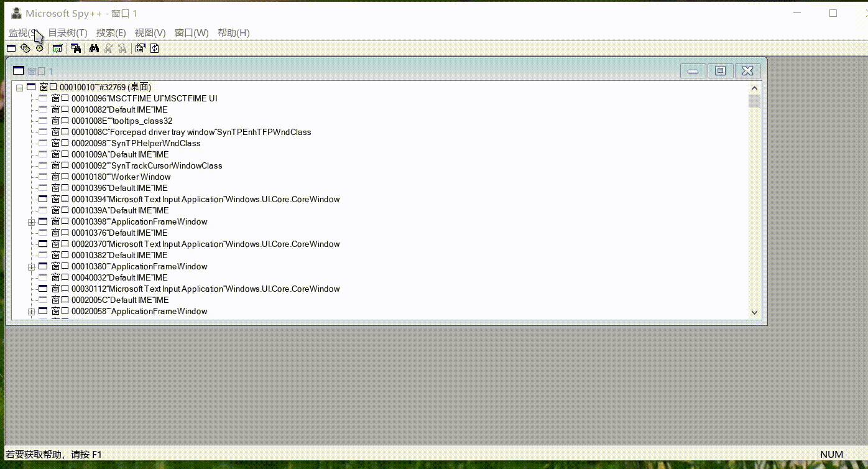This screenshot has width=868, height=469.
Task: Click the Log Messages toolbar icon
Action: 58,48
